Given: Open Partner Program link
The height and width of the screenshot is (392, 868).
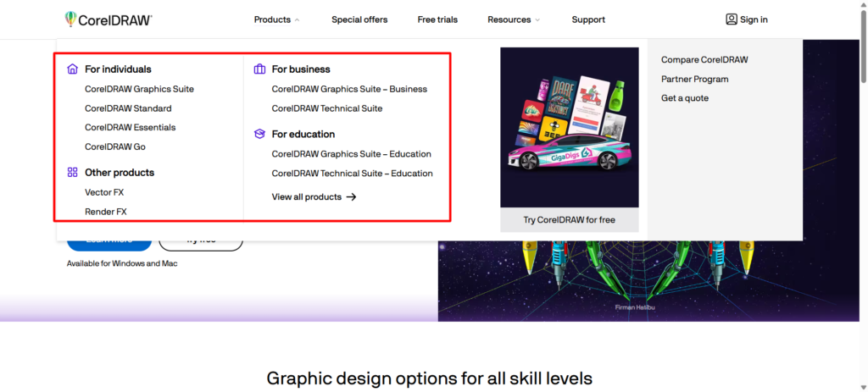Looking at the screenshot, I should pyautogui.click(x=695, y=79).
